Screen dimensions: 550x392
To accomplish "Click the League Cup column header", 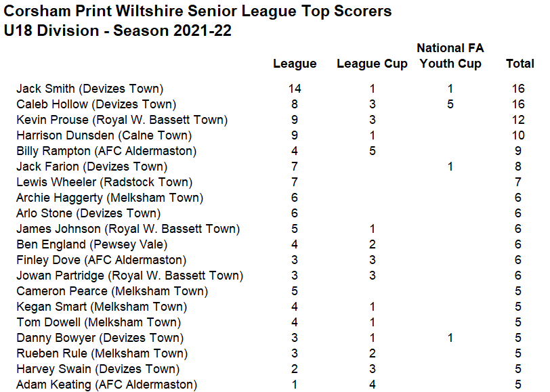I will (x=372, y=64).
